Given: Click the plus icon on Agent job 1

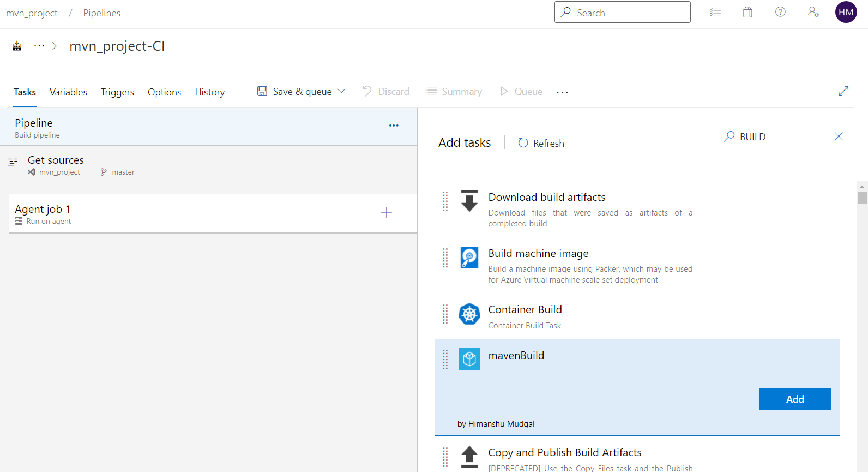Looking at the screenshot, I should coord(386,212).
